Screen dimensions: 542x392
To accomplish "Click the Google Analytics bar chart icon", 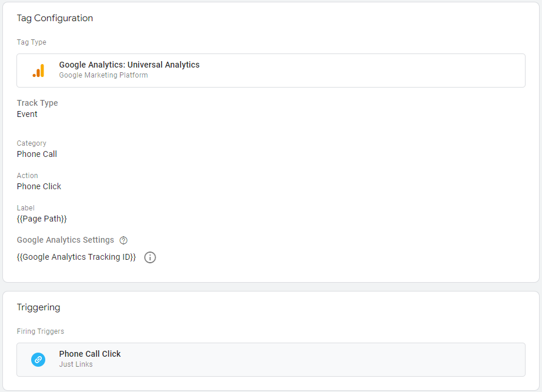I will [38, 71].
